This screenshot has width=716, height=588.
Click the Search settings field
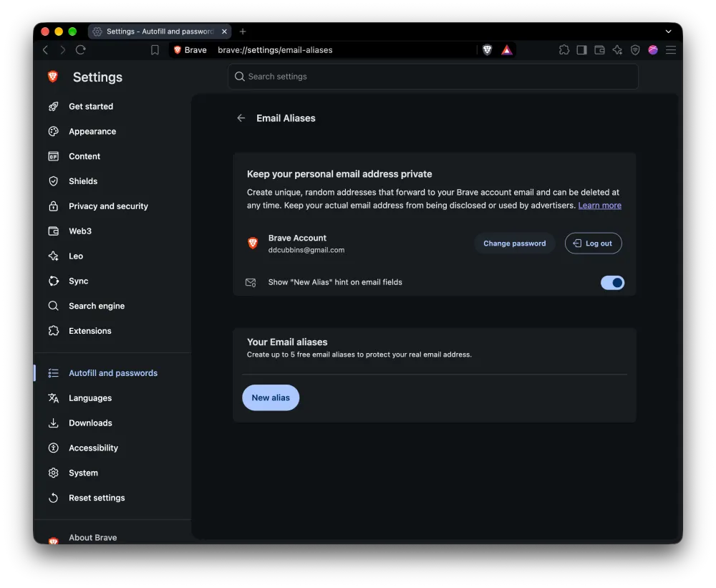pos(433,77)
